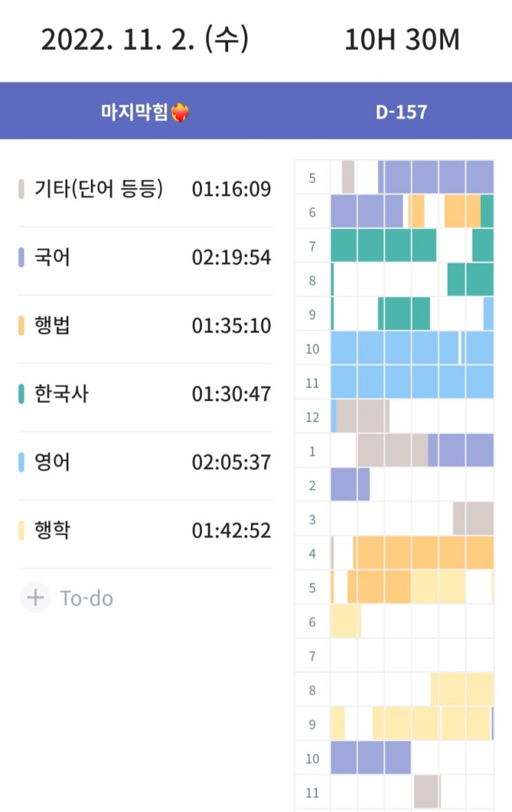Tap the flaming heart emoji in banner
The height and width of the screenshot is (812, 512).
180,112
